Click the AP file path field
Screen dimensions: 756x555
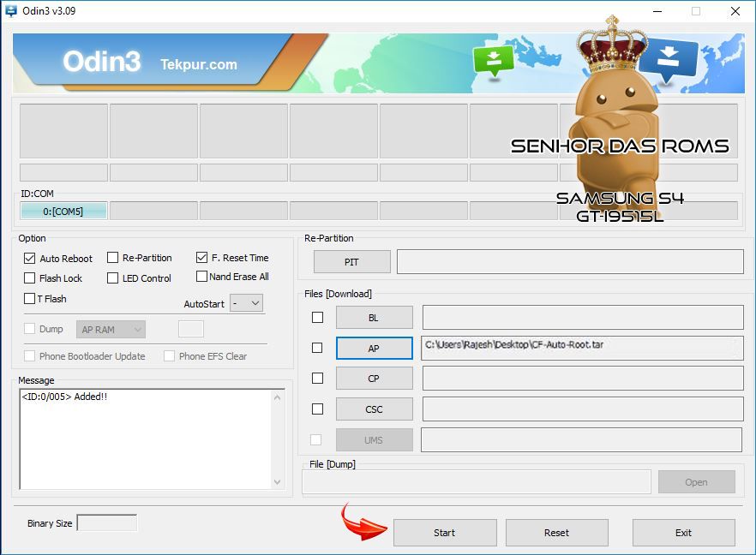(582, 347)
